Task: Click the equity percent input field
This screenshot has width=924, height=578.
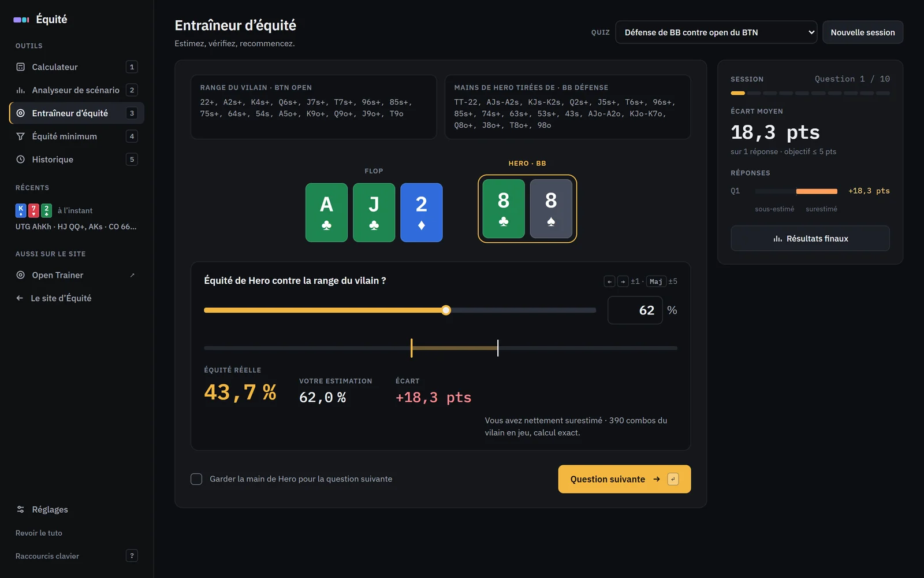Action: pyautogui.click(x=635, y=310)
